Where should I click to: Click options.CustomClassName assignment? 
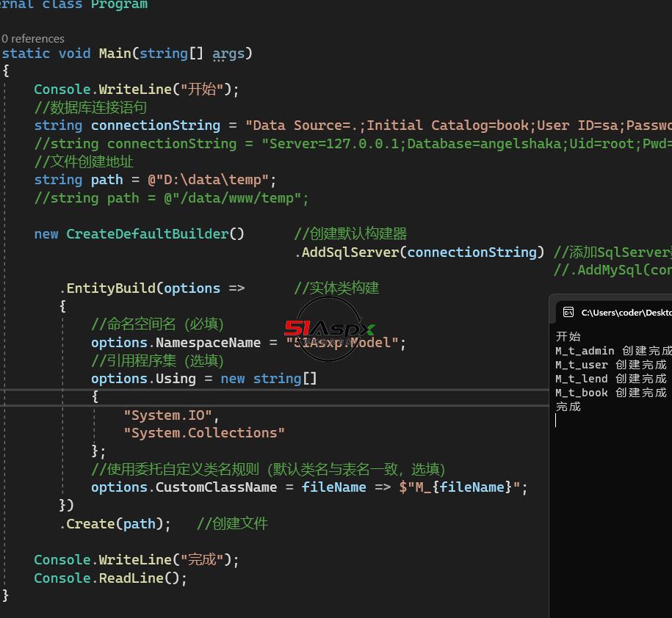(309, 487)
